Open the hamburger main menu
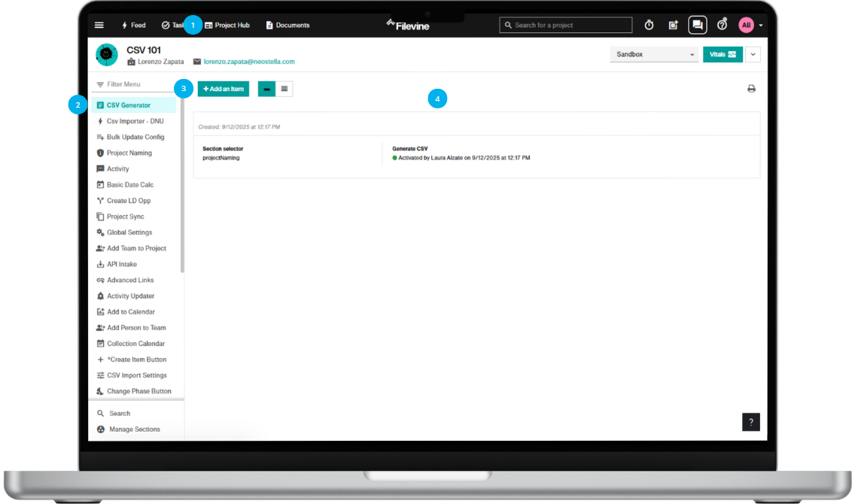858x504 pixels. click(99, 25)
